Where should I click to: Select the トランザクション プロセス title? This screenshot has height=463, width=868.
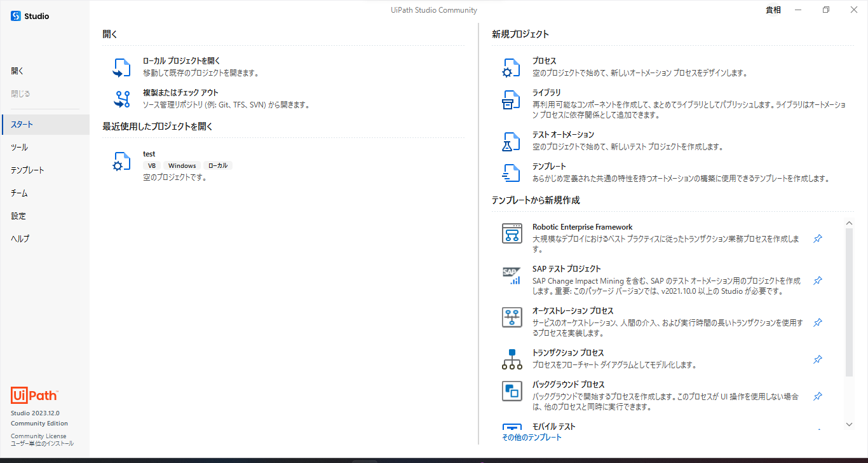coord(568,353)
